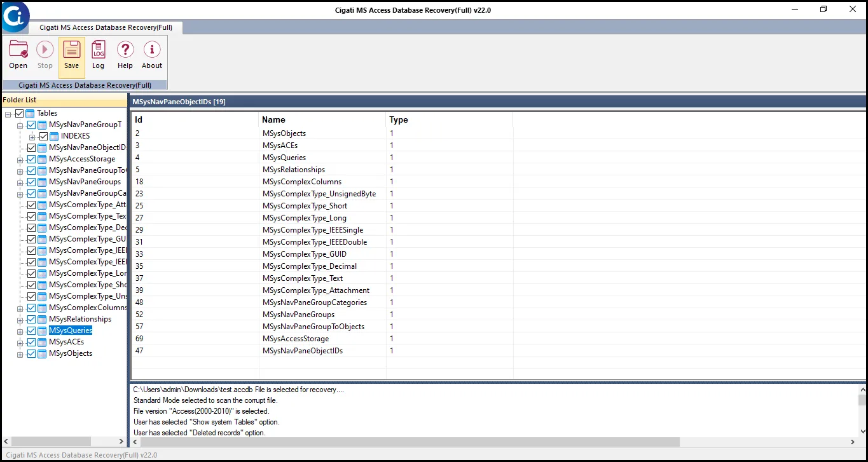Click the table icon beside MSysAccessStorage
Viewport: 868px width, 462px height.
click(x=42, y=159)
